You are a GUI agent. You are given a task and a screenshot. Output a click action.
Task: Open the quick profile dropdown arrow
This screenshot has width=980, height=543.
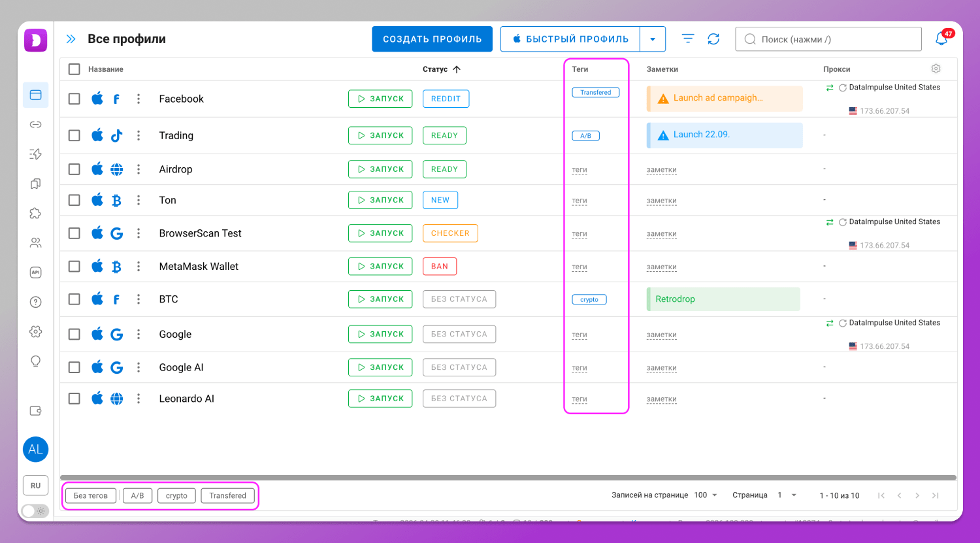[653, 39]
